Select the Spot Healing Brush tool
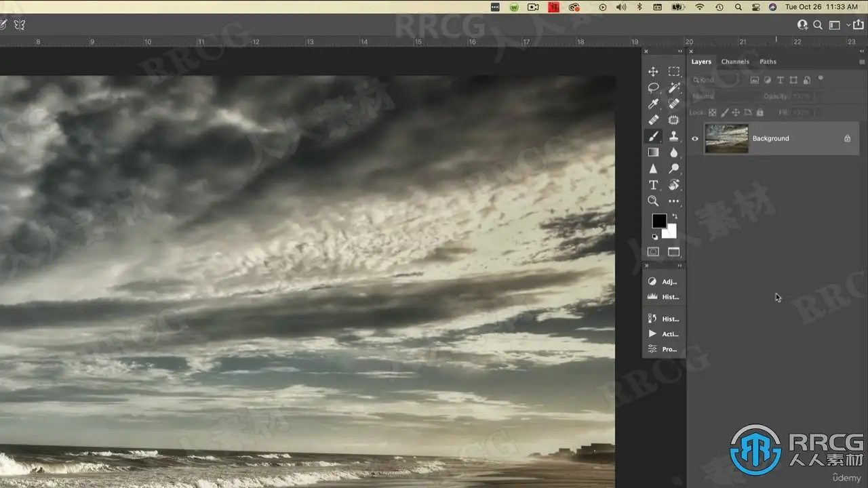The image size is (868, 488). [x=673, y=104]
